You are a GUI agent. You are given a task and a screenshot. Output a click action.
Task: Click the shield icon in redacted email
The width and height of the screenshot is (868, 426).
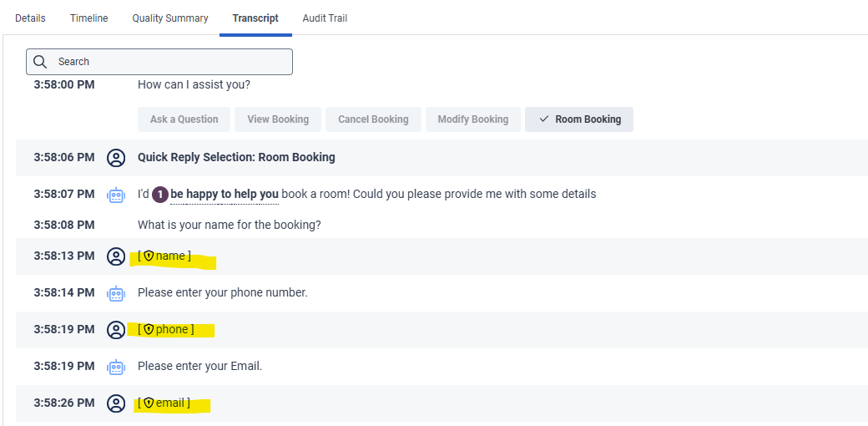tap(149, 403)
